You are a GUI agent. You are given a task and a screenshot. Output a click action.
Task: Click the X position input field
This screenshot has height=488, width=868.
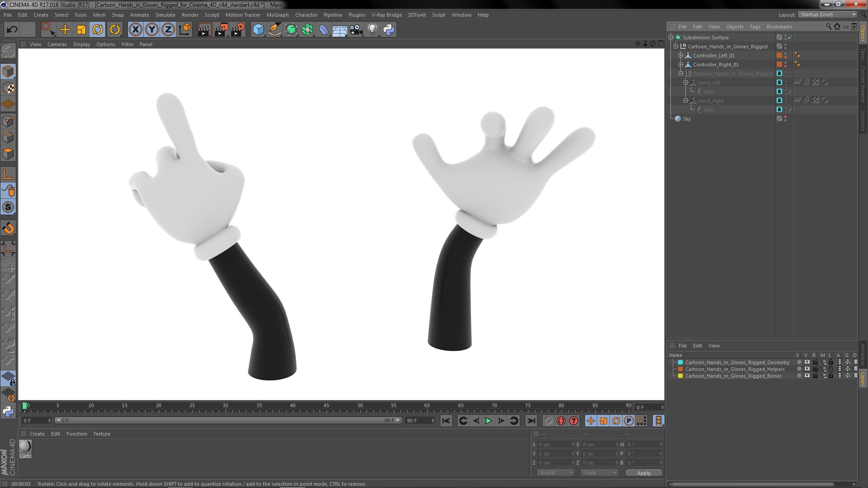tap(556, 445)
